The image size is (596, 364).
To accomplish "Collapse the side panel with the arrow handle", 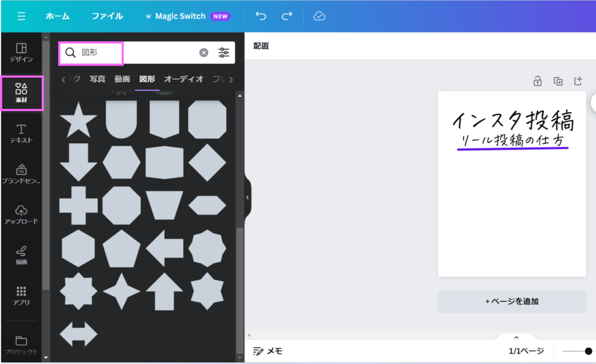I will point(247,198).
